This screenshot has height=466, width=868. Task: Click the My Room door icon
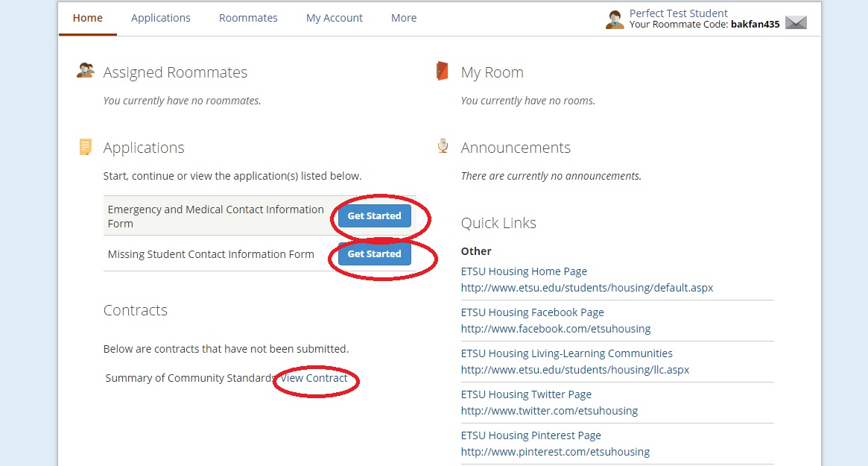click(443, 71)
